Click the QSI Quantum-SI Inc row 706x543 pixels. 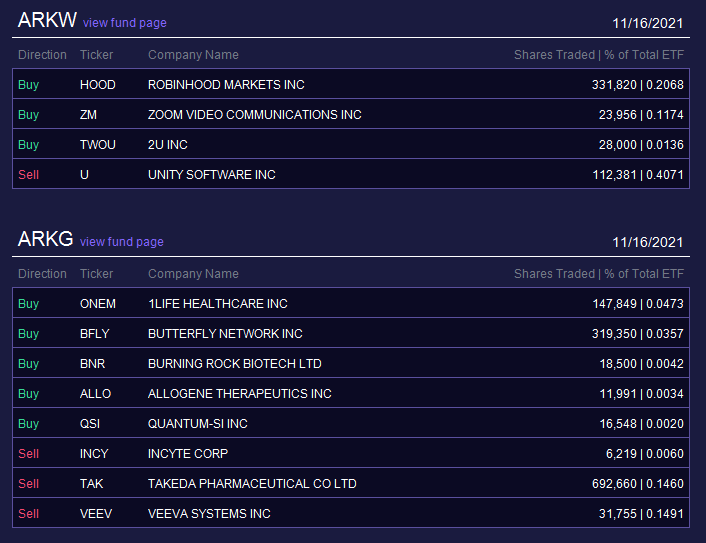click(x=351, y=424)
